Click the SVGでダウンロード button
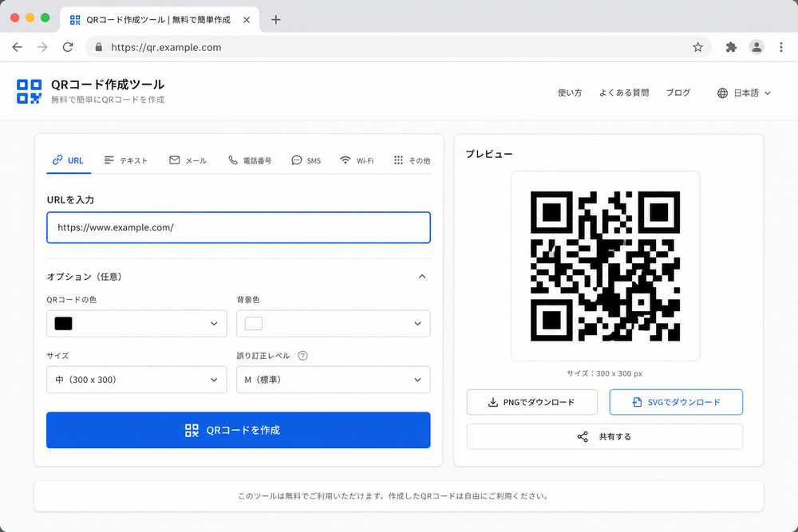The width and height of the screenshot is (798, 532). click(x=677, y=402)
